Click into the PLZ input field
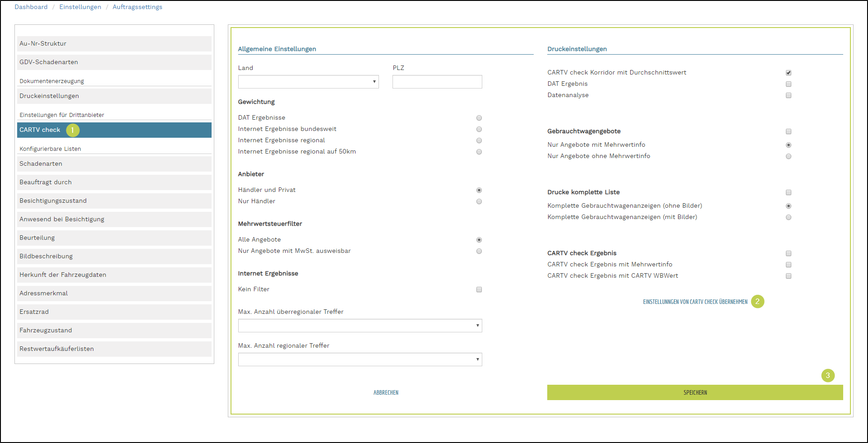This screenshot has width=868, height=443. [437, 82]
